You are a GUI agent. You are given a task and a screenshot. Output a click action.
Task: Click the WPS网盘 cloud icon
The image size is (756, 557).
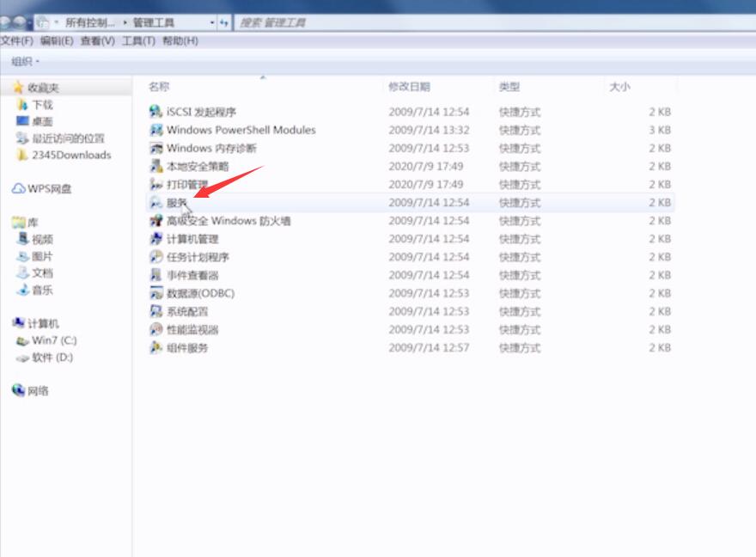point(18,188)
